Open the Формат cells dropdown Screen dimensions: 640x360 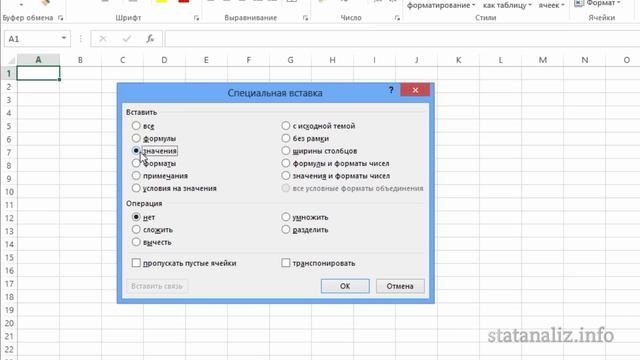pyautogui.click(x=597, y=3)
